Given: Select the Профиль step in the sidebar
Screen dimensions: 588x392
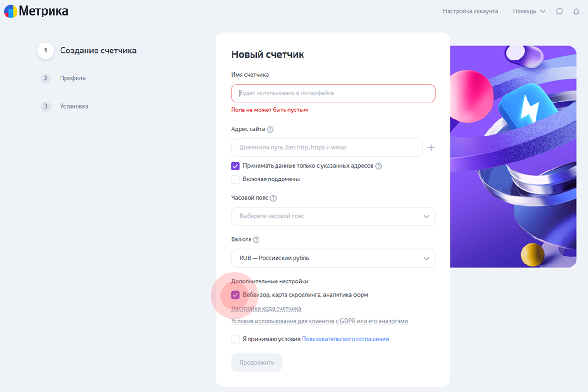Looking at the screenshot, I should [x=72, y=78].
